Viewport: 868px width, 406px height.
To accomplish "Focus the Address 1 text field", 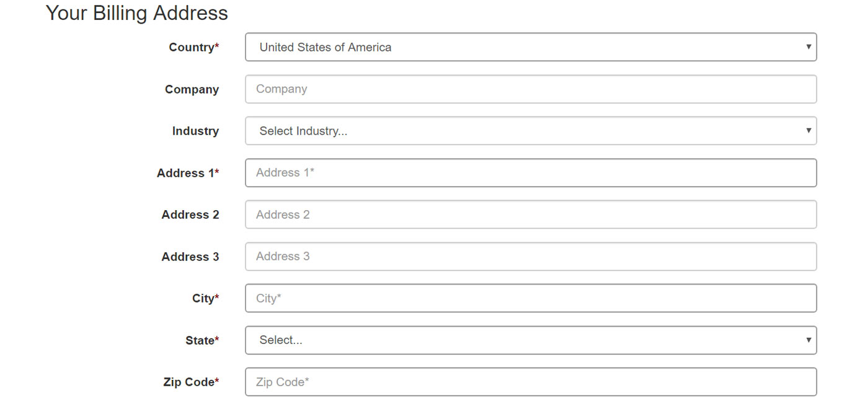I will click(530, 173).
